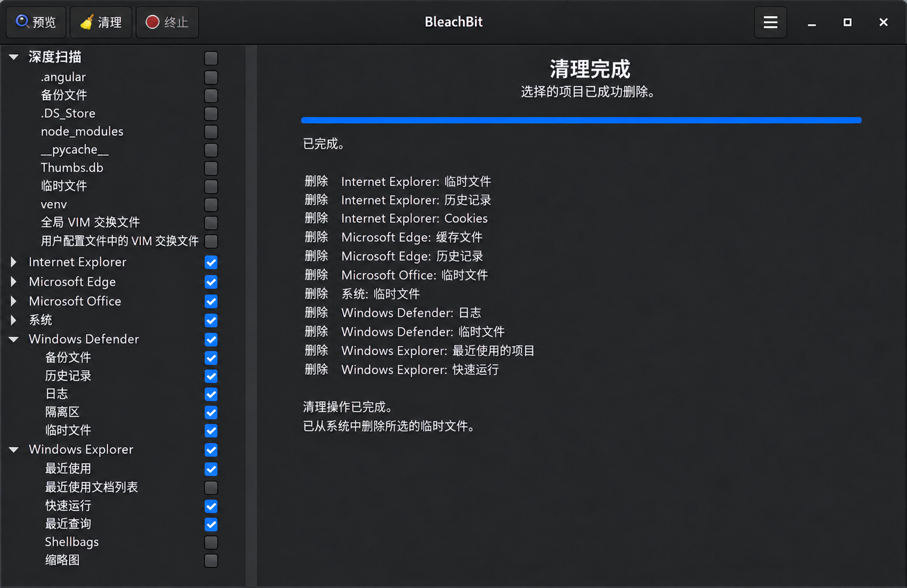Expand the 系统 group
907x588 pixels.
point(14,320)
